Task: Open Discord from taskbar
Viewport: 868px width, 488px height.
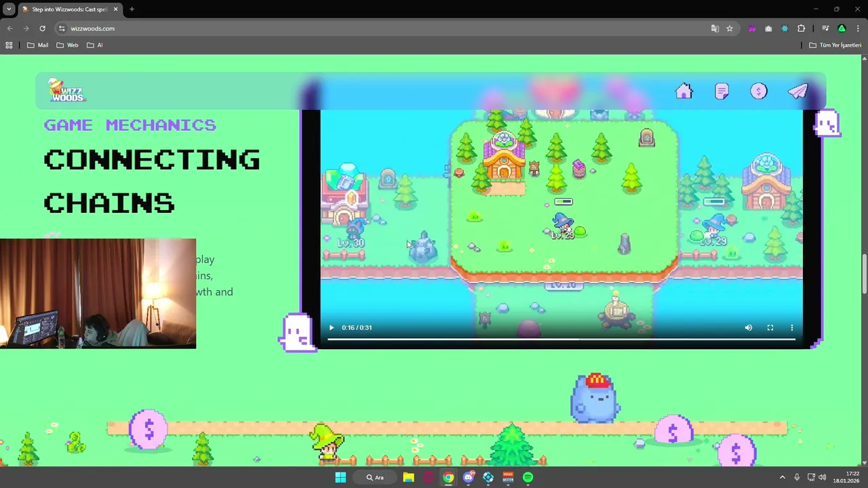Action: pos(468,477)
